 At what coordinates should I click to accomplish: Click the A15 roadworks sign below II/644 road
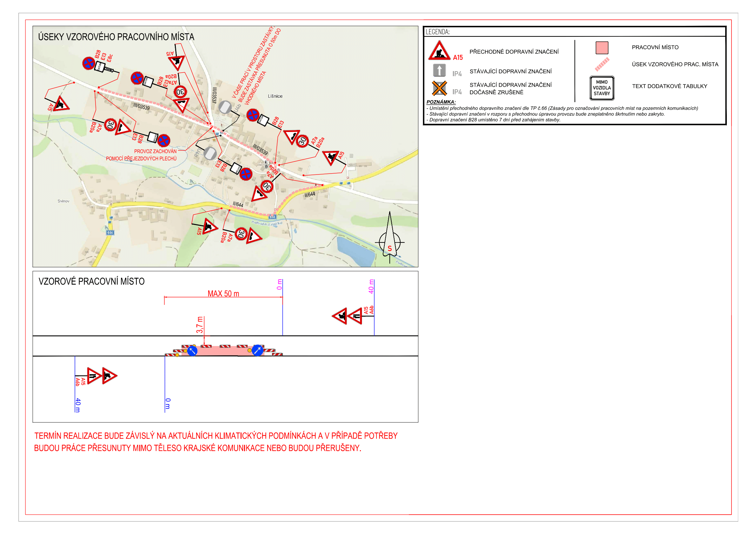coord(209,227)
